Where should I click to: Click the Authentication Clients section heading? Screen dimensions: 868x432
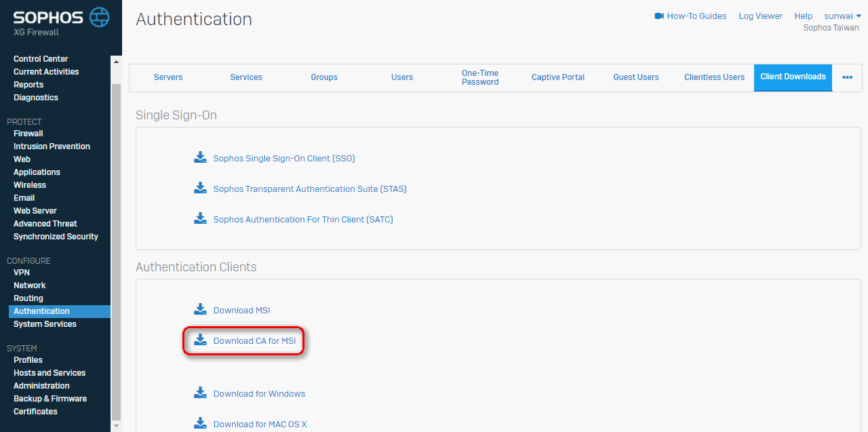click(196, 267)
